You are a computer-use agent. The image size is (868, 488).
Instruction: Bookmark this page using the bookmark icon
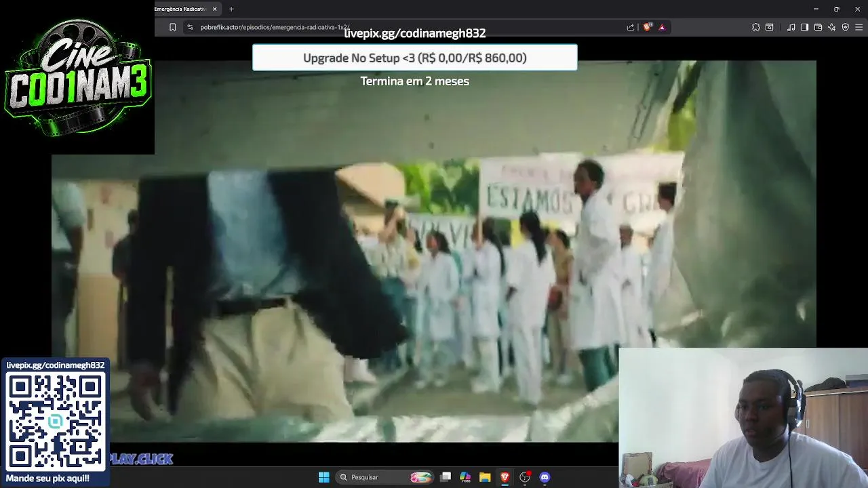pos(172,27)
